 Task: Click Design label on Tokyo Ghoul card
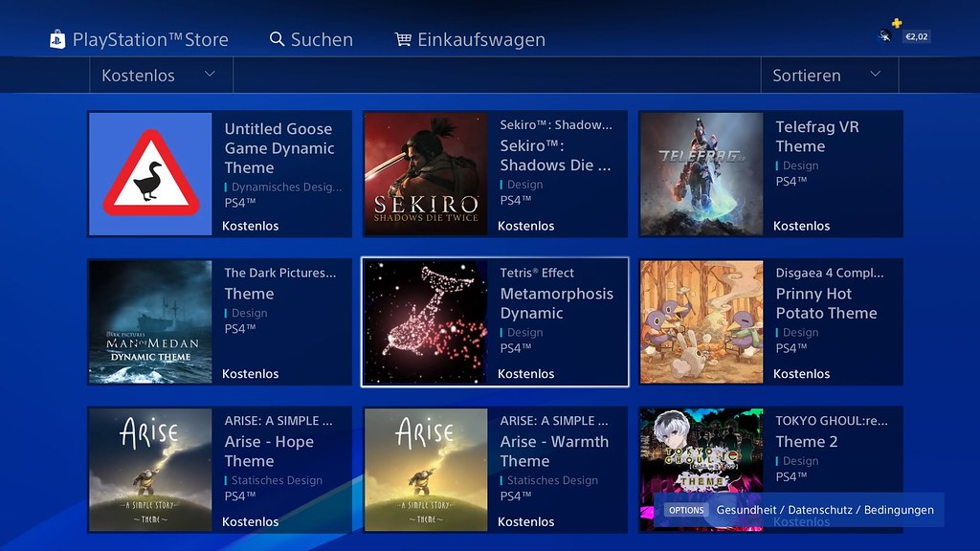[801, 461]
